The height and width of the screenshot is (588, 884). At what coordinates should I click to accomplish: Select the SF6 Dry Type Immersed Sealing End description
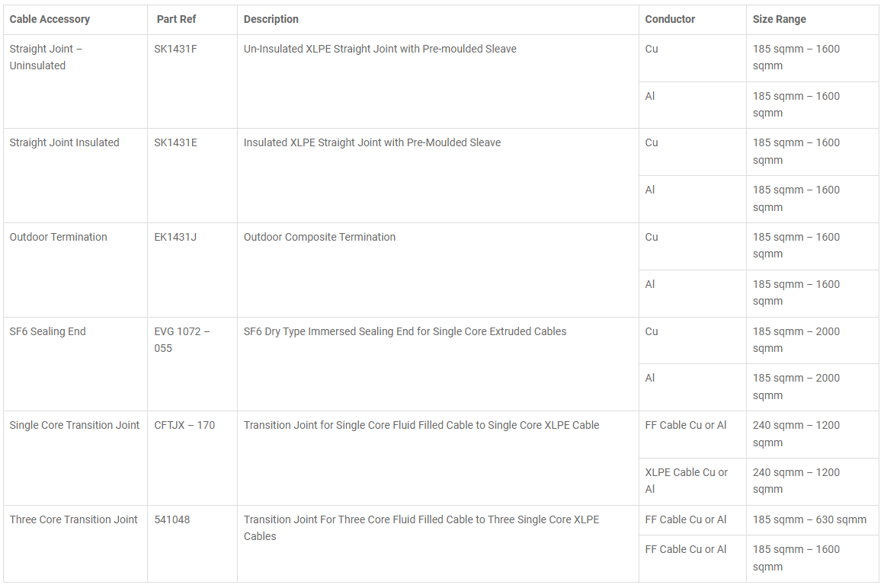pyautogui.click(x=405, y=331)
